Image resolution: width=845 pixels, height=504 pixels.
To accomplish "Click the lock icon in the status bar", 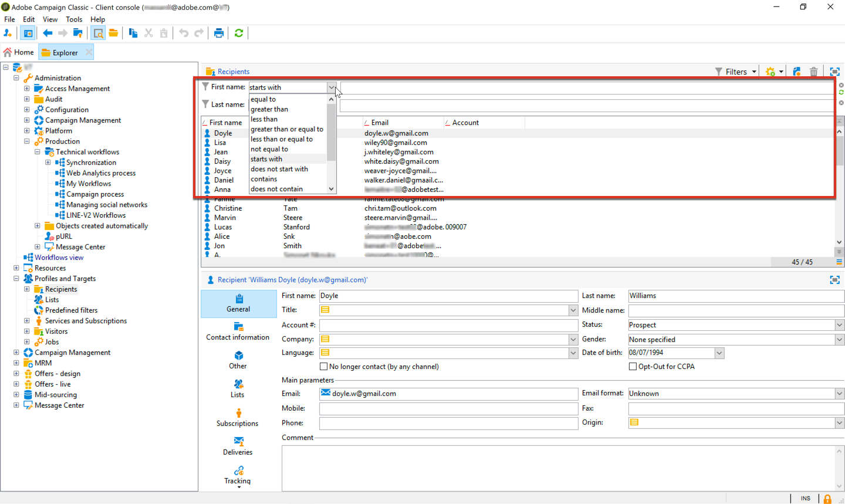I will [x=827, y=499].
